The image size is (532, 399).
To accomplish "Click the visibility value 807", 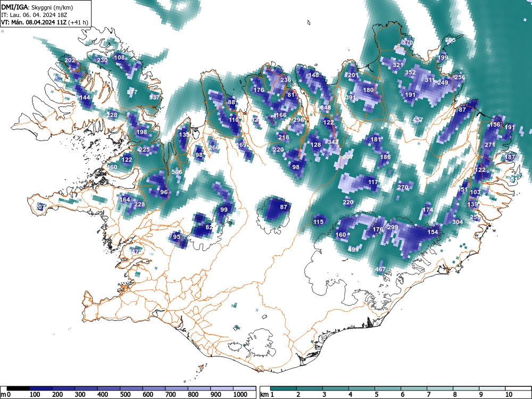I will point(348,157).
